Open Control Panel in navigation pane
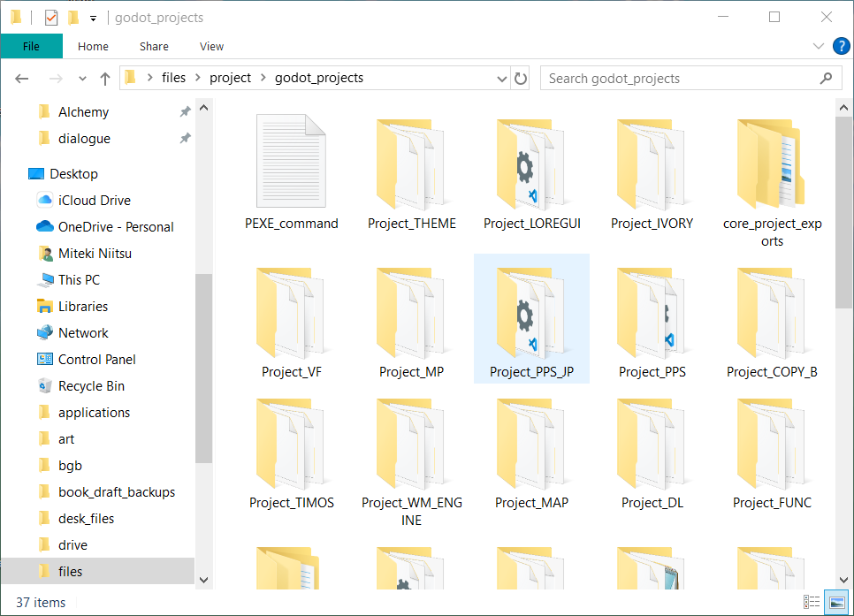The width and height of the screenshot is (854, 616). tap(96, 360)
